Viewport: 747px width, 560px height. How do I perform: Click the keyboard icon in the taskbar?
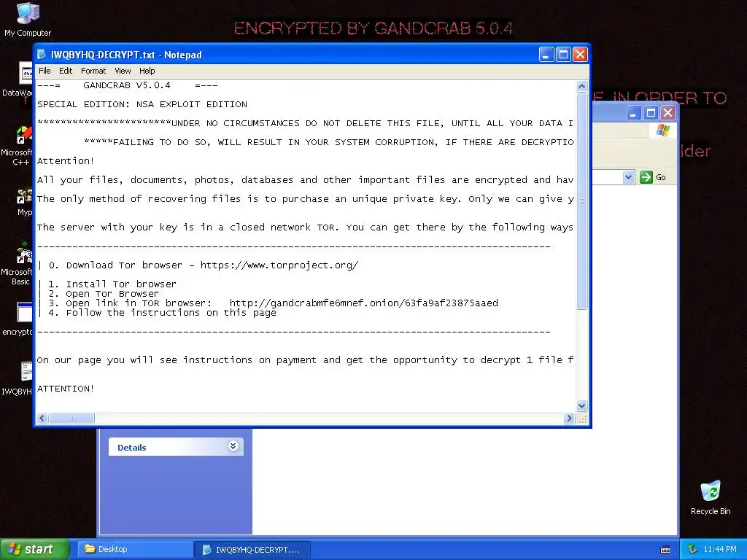(665, 550)
